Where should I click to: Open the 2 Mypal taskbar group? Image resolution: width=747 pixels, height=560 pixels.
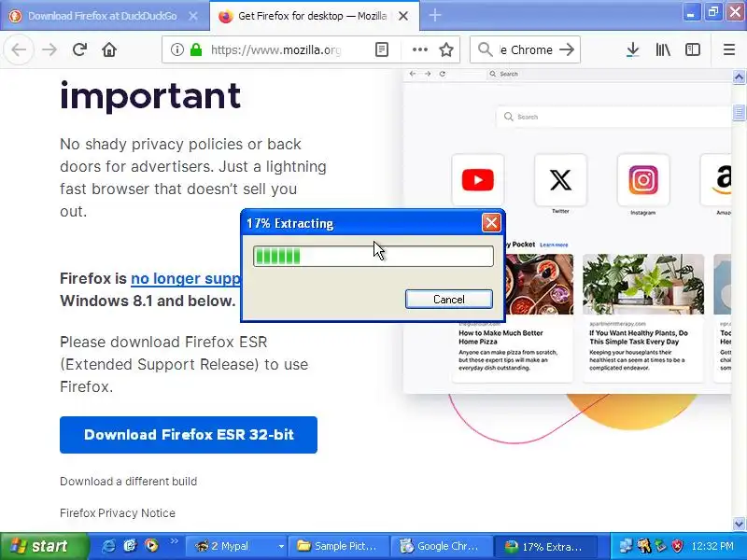(236, 546)
